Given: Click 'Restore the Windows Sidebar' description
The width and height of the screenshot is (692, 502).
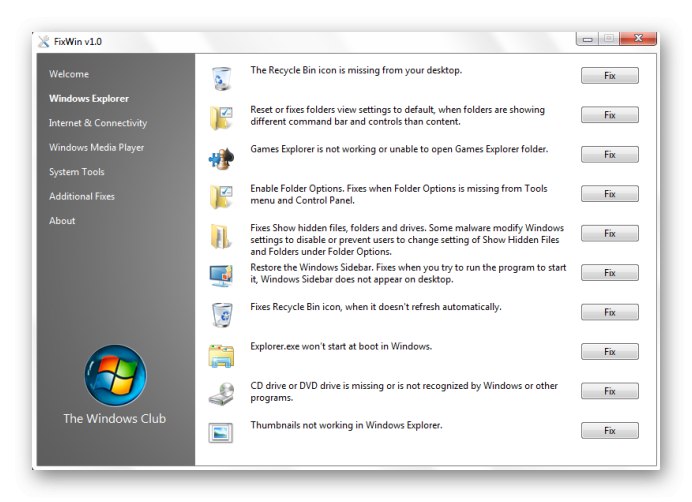Looking at the screenshot, I should 408,273.
